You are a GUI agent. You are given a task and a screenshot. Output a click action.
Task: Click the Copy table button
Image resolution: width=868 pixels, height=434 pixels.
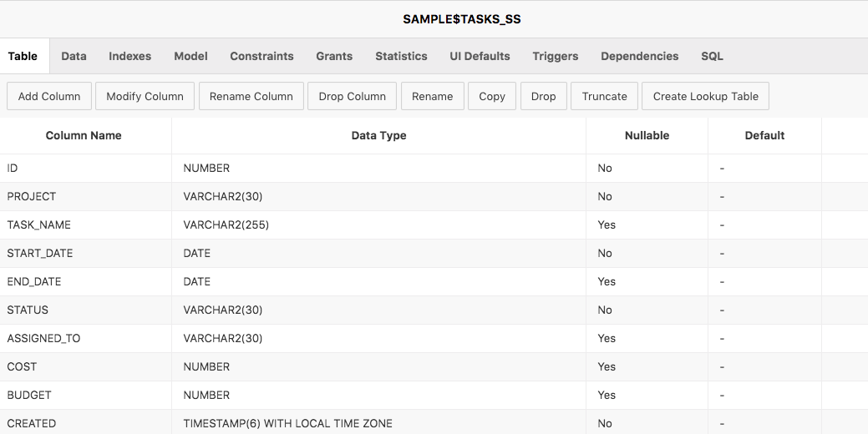point(492,96)
